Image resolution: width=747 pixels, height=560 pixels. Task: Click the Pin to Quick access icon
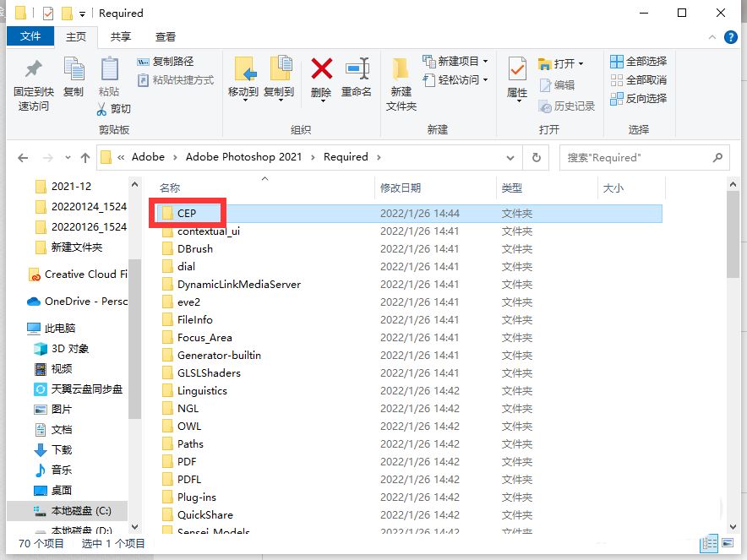coord(33,69)
